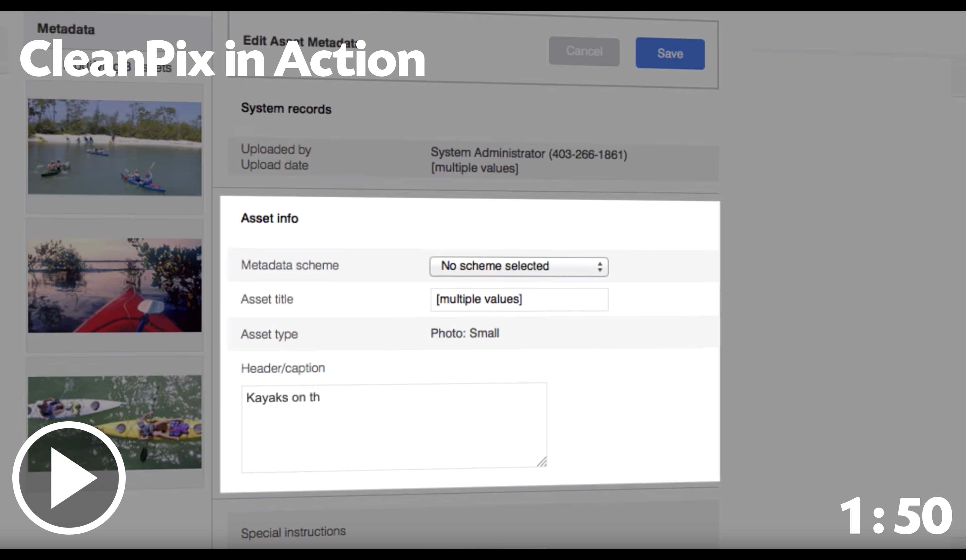Image resolution: width=966 pixels, height=560 pixels.
Task: Click the grey Cancel button
Action: 584,51
